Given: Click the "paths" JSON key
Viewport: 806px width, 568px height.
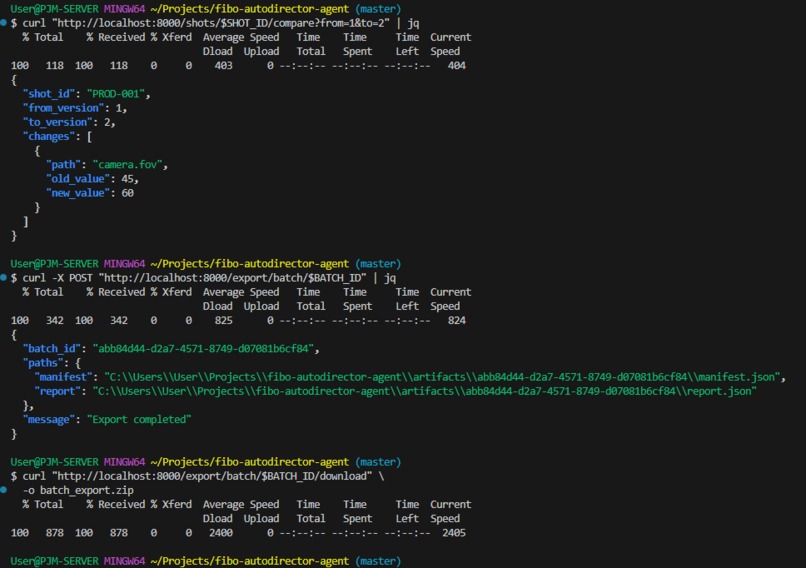Looking at the screenshot, I should pos(43,363).
